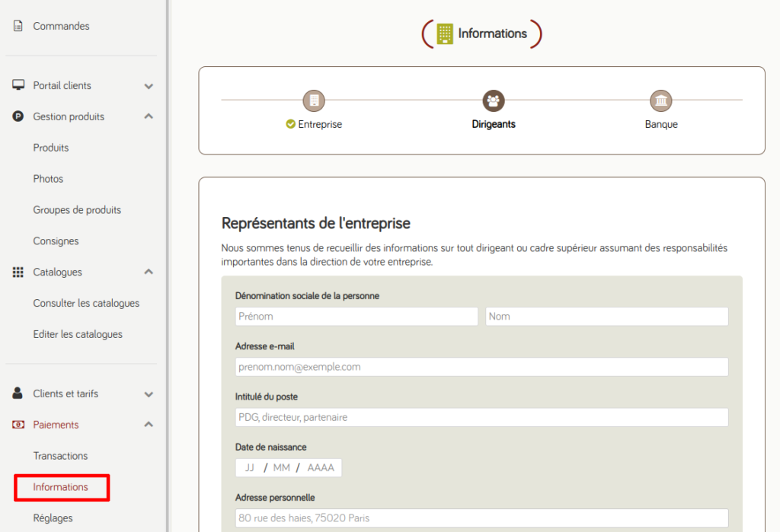The width and height of the screenshot is (780, 532).
Task: Open the Réglages page
Action: tap(53, 518)
